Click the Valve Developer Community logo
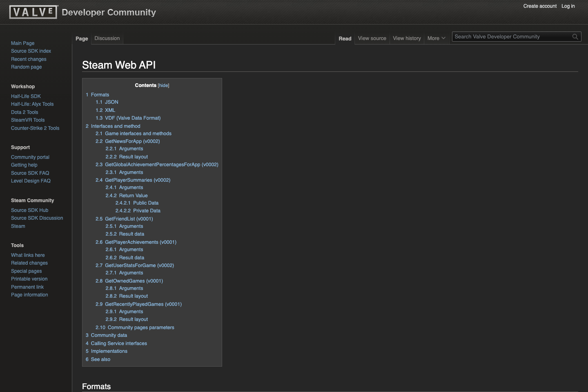The width and height of the screenshot is (588, 392). 33,12
